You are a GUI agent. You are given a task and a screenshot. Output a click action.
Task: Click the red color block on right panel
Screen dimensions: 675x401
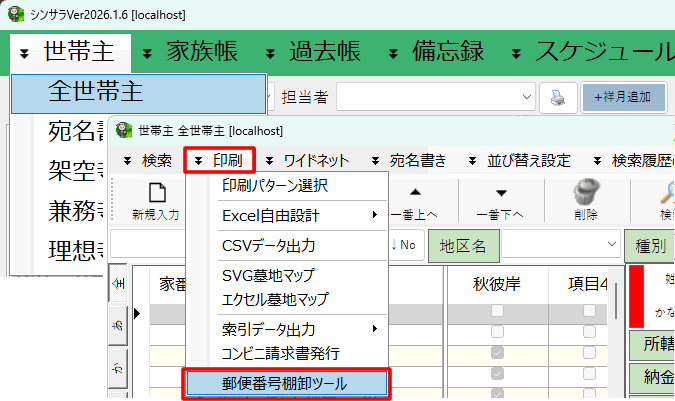point(637,295)
